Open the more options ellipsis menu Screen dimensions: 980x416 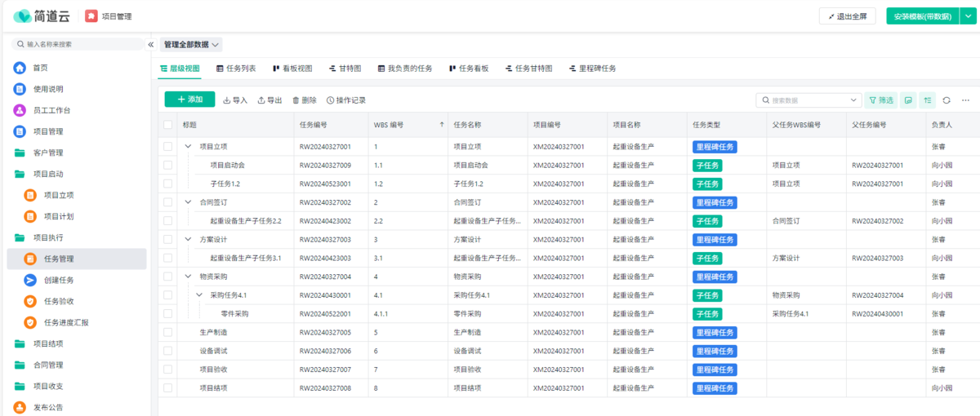965,100
